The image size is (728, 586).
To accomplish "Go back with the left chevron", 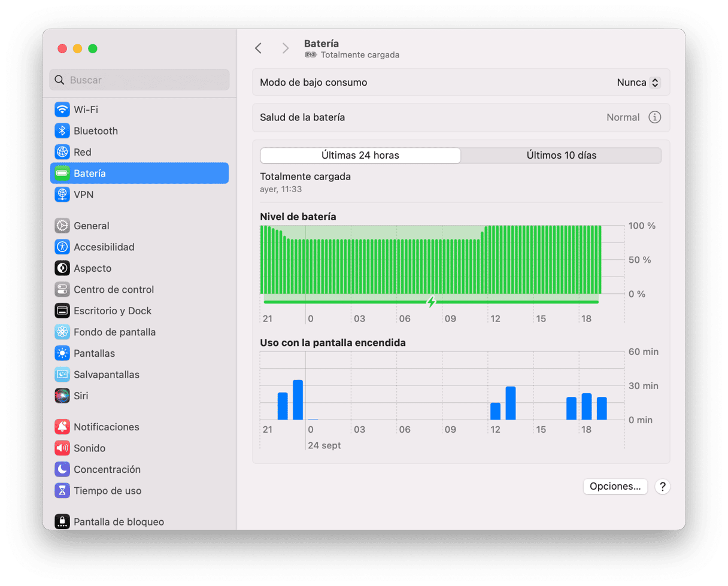I will [258, 48].
